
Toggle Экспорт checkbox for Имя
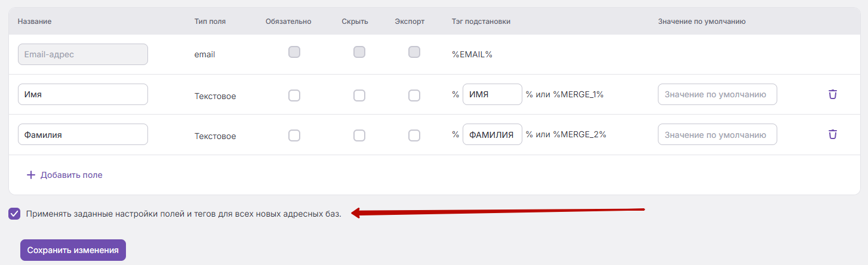click(414, 95)
